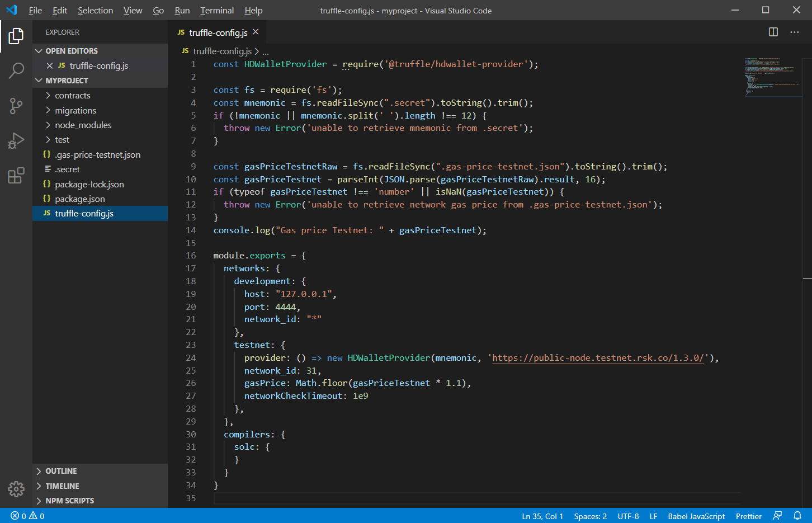Open the Explorer view in activity bar
The width and height of the screenshot is (812, 523).
pos(16,36)
